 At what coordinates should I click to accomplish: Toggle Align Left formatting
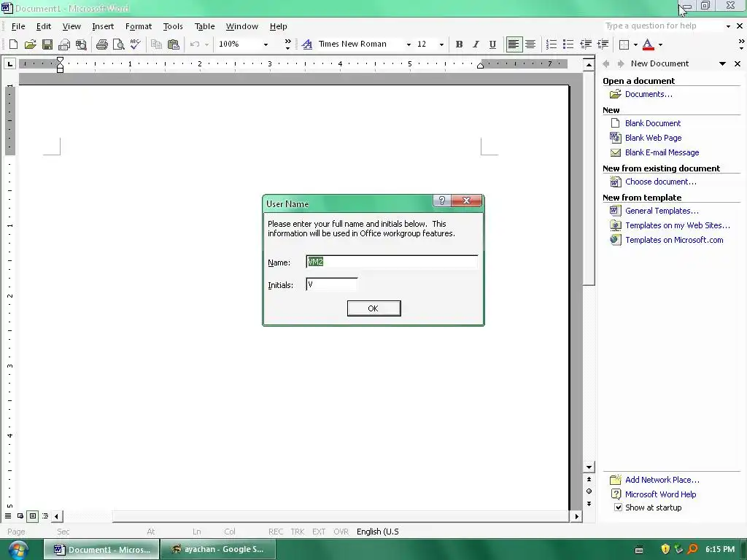click(x=514, y=44)
